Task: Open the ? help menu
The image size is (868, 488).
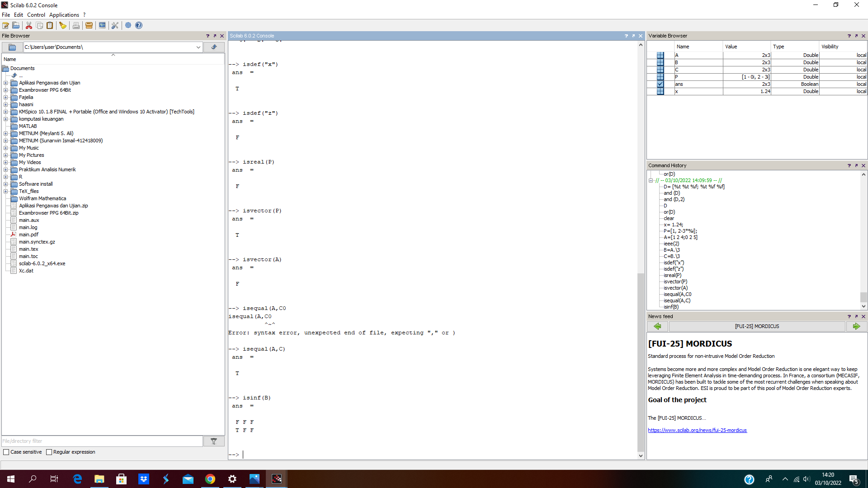Action: 84,15
